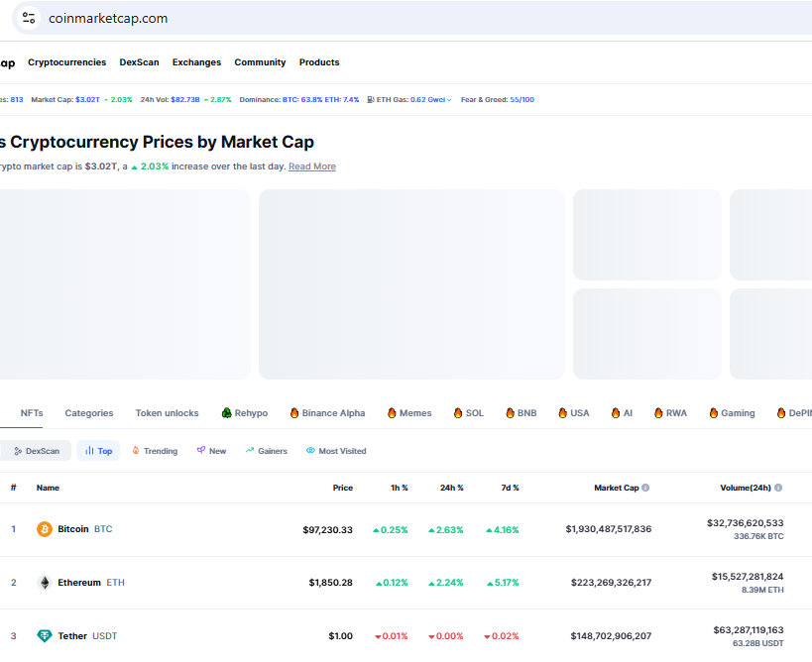Click the Read More link
Viewport: 812px width, 662px height.
pos(312,166)
